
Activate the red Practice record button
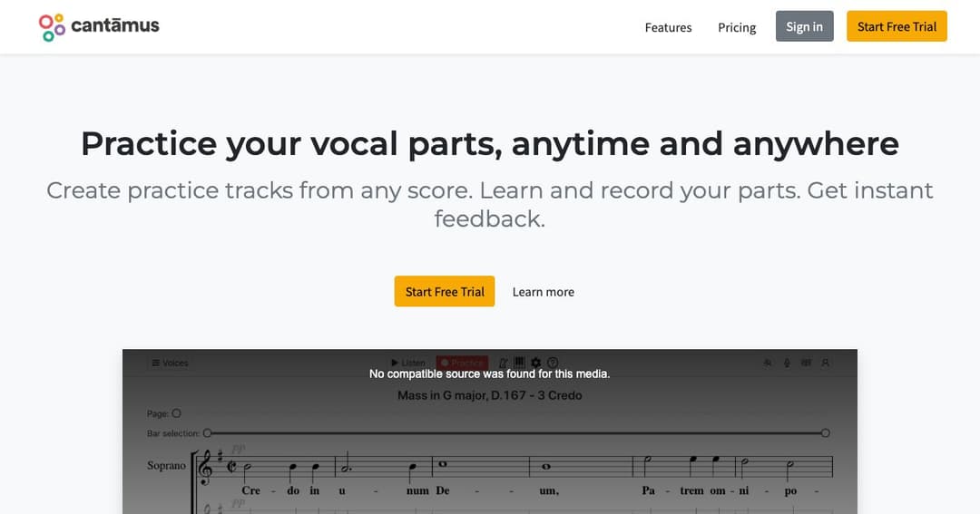[x=462, y=363]
